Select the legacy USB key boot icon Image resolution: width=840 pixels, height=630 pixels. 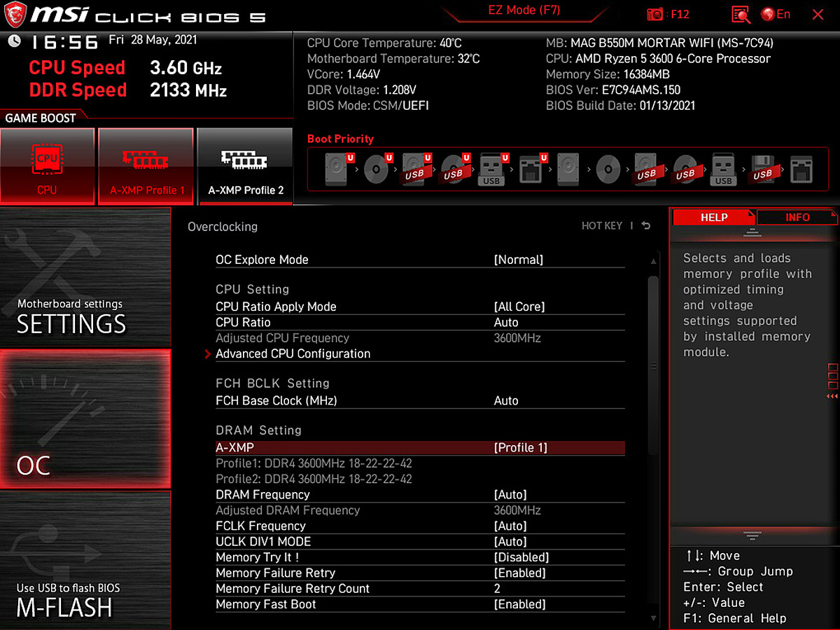click(723, 169)
